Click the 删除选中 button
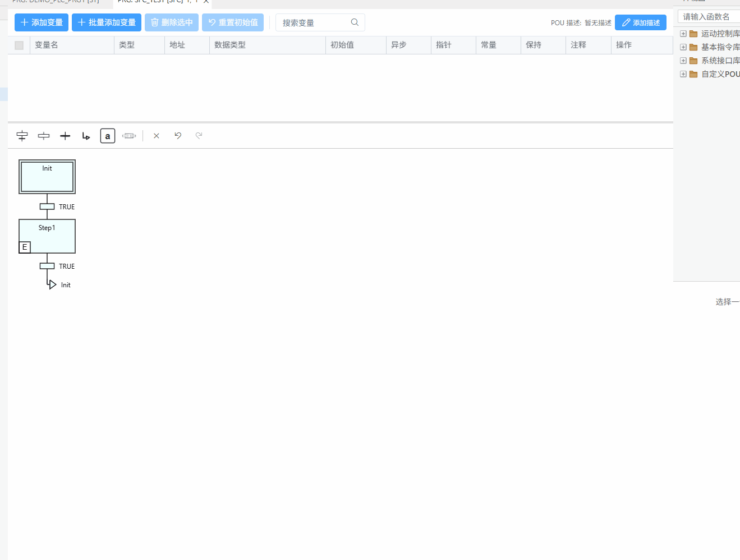The width and height of the screenshot is (740, 560). [x=172, y=22]
